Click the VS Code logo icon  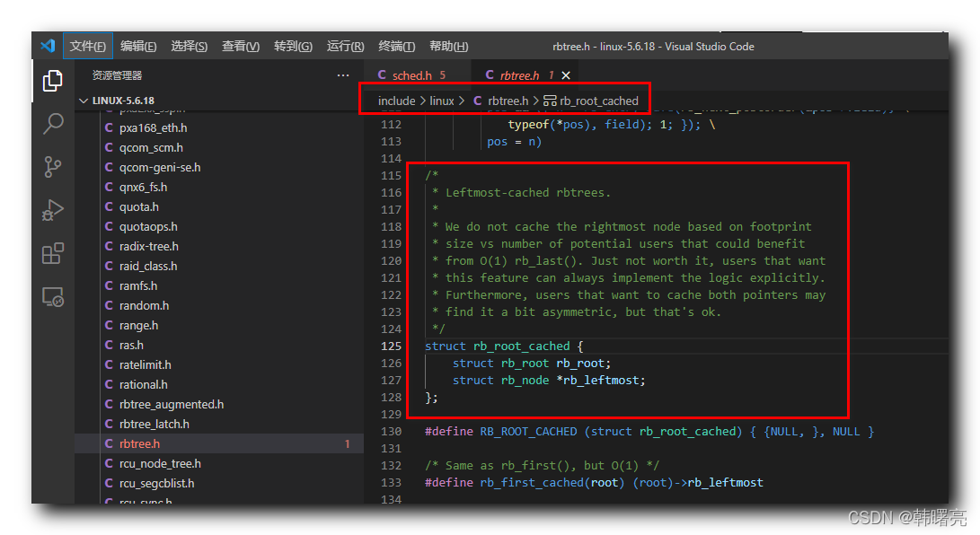point(48,46)
